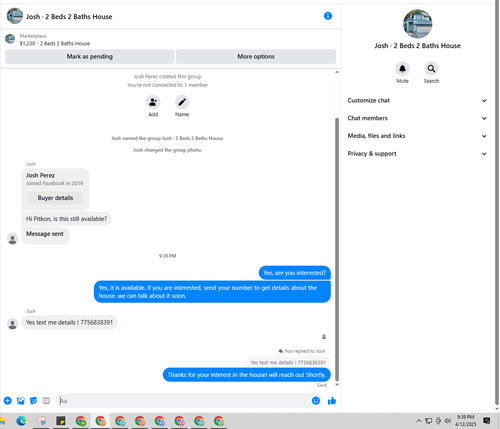Send a thumbs-up like
Viewport: 500px width, 429px height.
[x=332, y=401]
